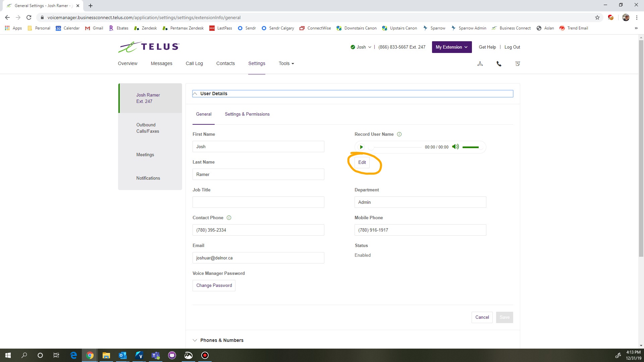Image resolution: width=644 pixels, height=362 pixels.
Task: Enter text in the Job Title field
Action: 258,202
